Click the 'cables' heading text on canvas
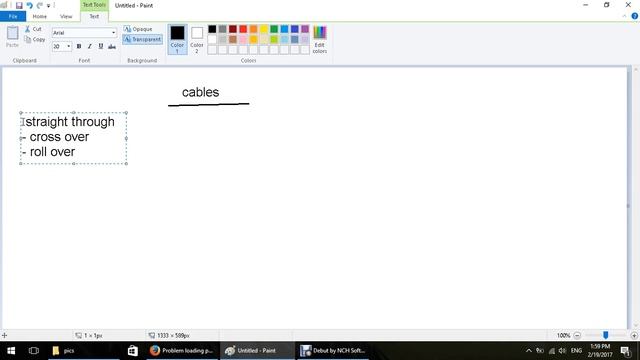This screenshot has width=640, height=360. pyautogui.click(x=200, y=92)
